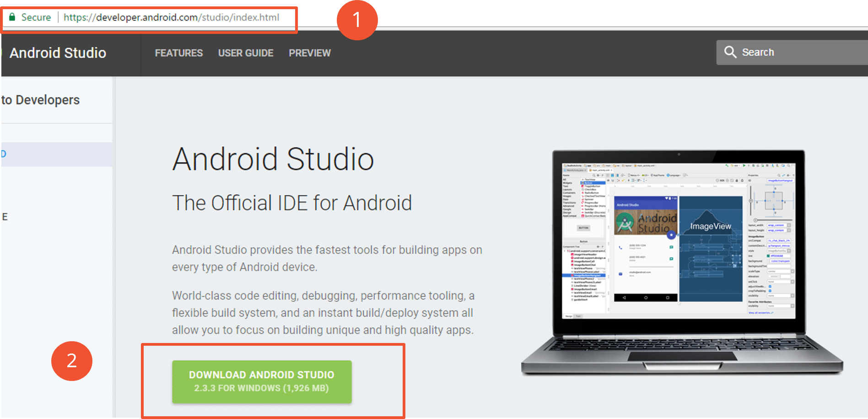Image resolution: width=868 pixels, height=419 pixels.
Task: Click the green secure padlock icon
Action: tap(12, 17)
